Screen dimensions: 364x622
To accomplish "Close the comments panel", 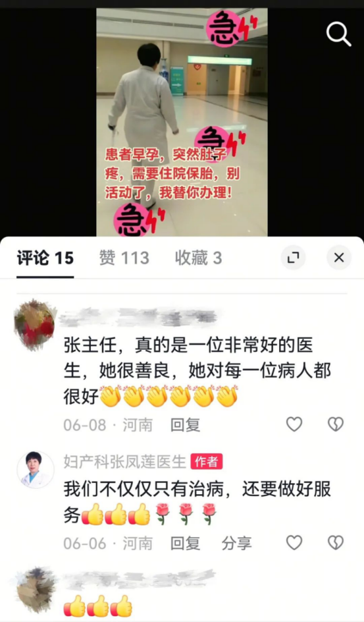I will (x=339, y=258).
